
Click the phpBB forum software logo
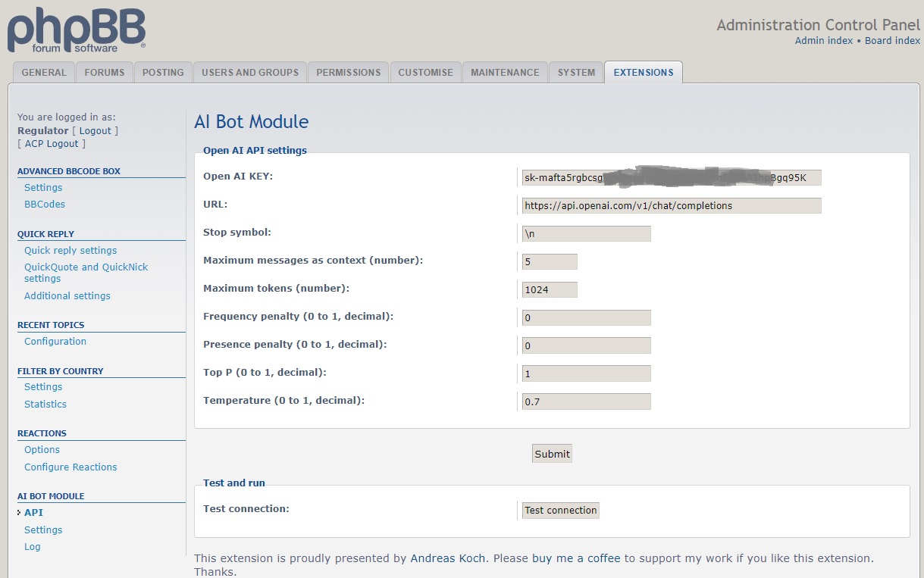coord(77,30)
